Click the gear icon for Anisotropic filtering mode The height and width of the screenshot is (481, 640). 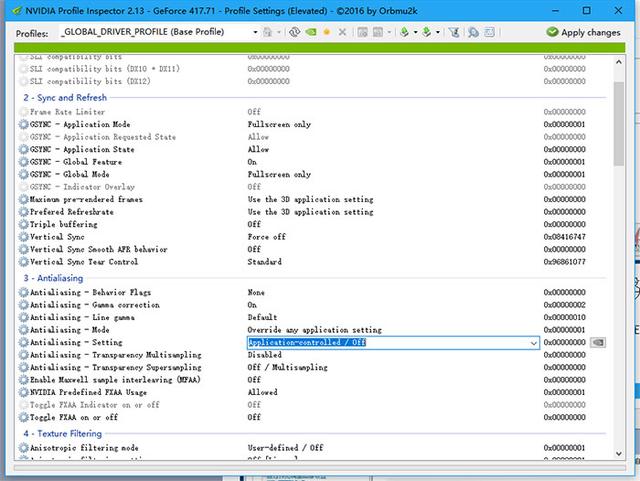[x=24, y=448]
